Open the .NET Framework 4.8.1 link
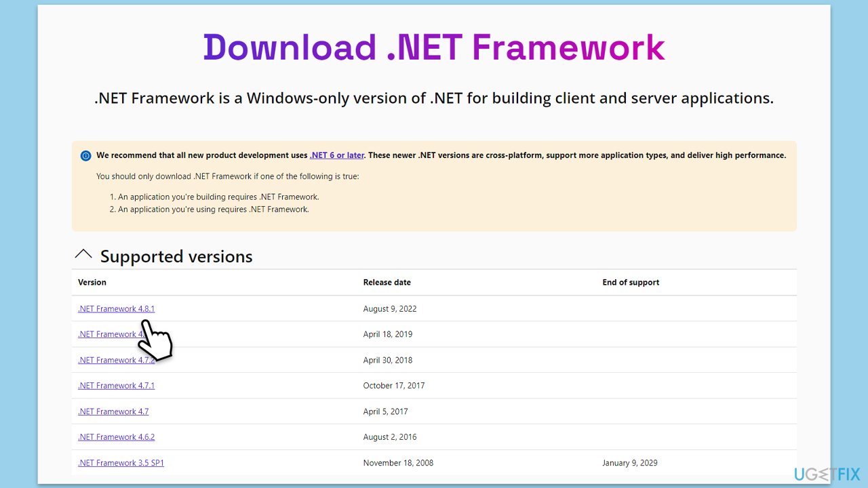The height and width of the screenshot is (488, 868). [116, 309]
